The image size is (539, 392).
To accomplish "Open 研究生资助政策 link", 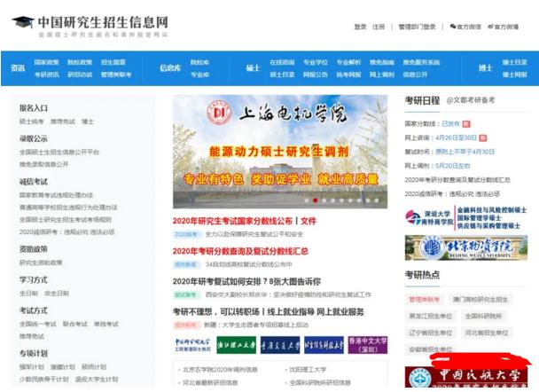I will 41,263.
